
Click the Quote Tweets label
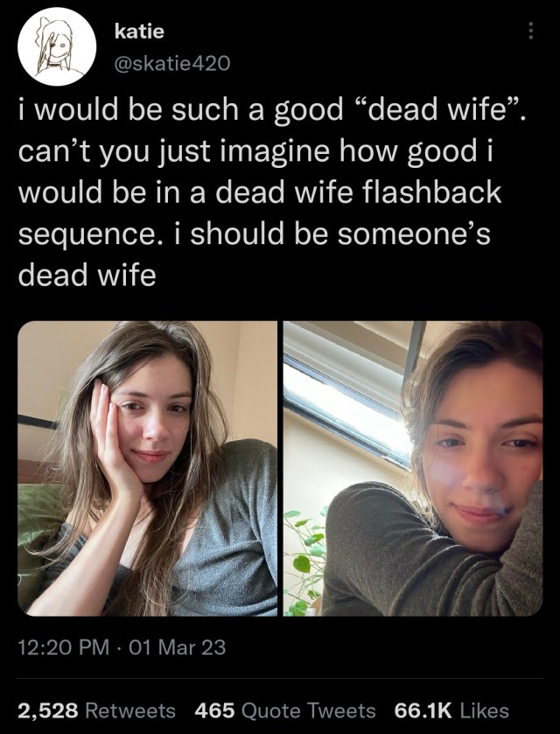pyautogui.click(x=309, y=710)
